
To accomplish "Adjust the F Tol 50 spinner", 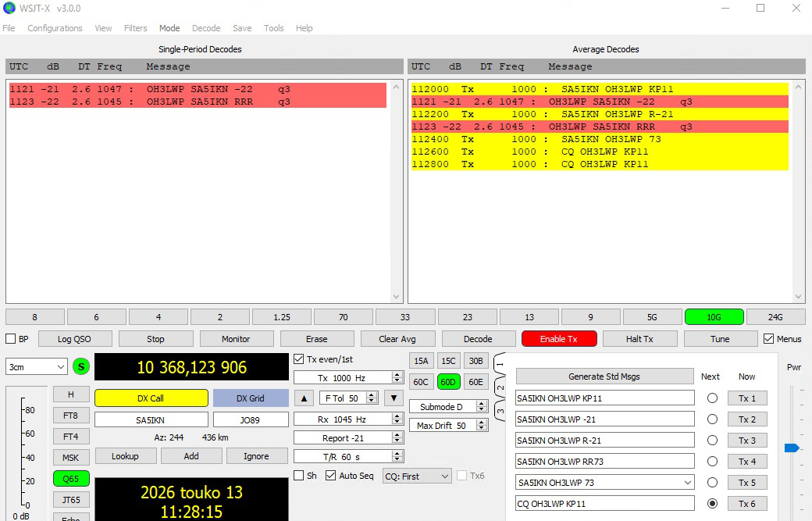I will point(372,398).
